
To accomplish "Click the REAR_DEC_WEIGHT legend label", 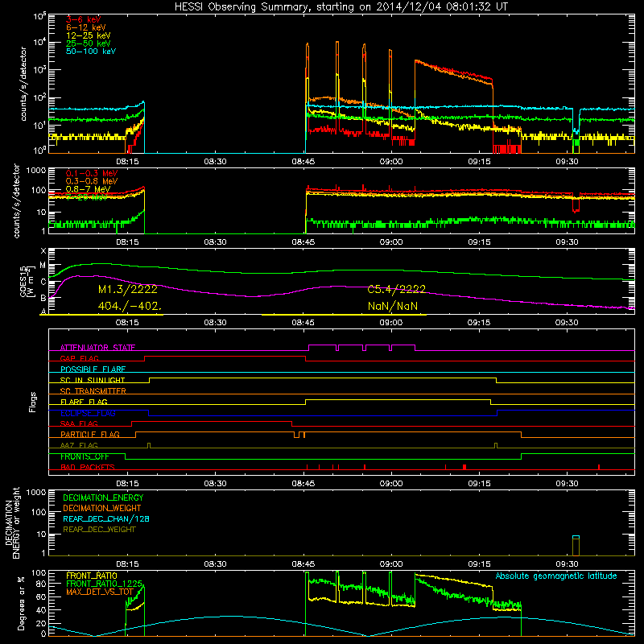I will [99, 530].
